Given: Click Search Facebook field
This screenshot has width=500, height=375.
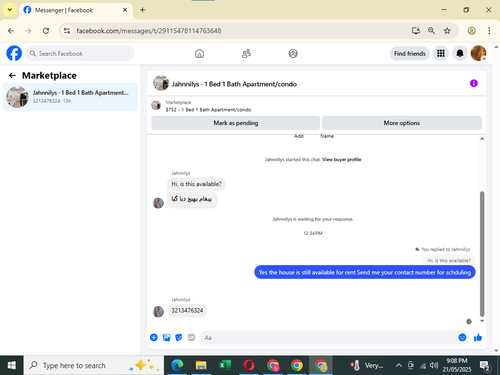Looking at the screenshot, I should 80,53.
